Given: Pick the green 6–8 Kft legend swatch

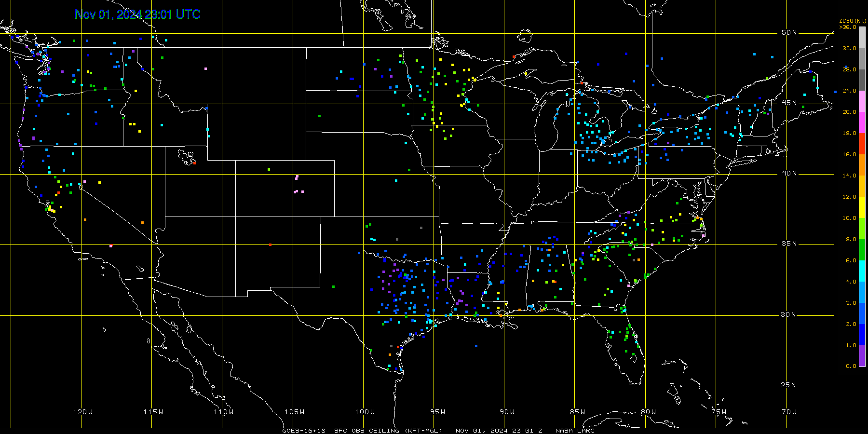Looking at the screenshot, I should (x=862, y=250).
